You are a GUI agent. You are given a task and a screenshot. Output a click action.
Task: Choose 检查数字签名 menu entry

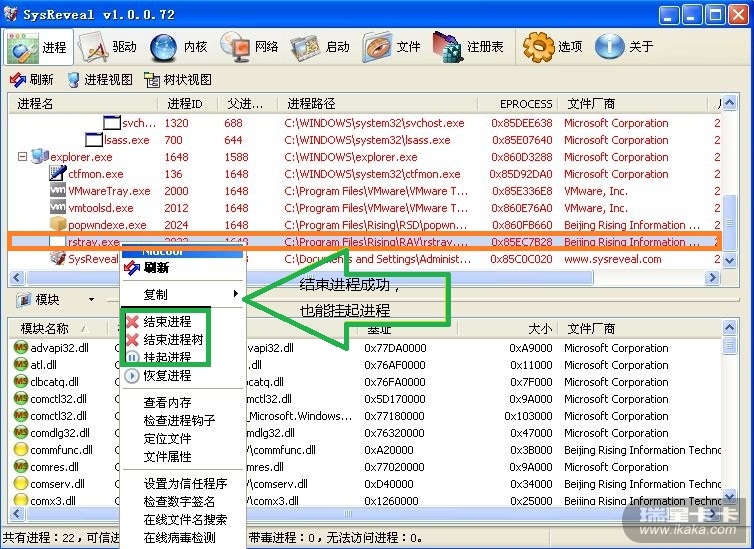tap(183, 501)
